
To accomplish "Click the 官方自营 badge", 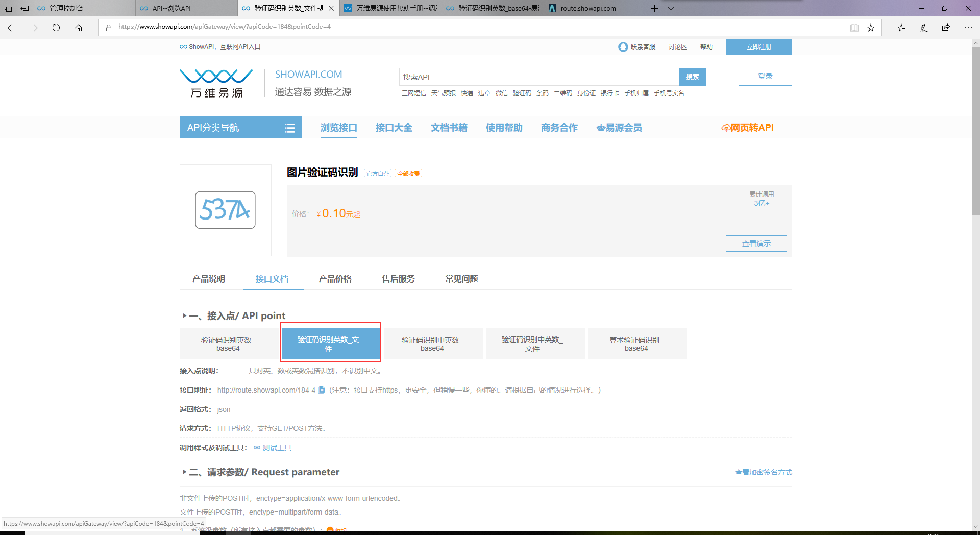I will (x=378, y=174).
